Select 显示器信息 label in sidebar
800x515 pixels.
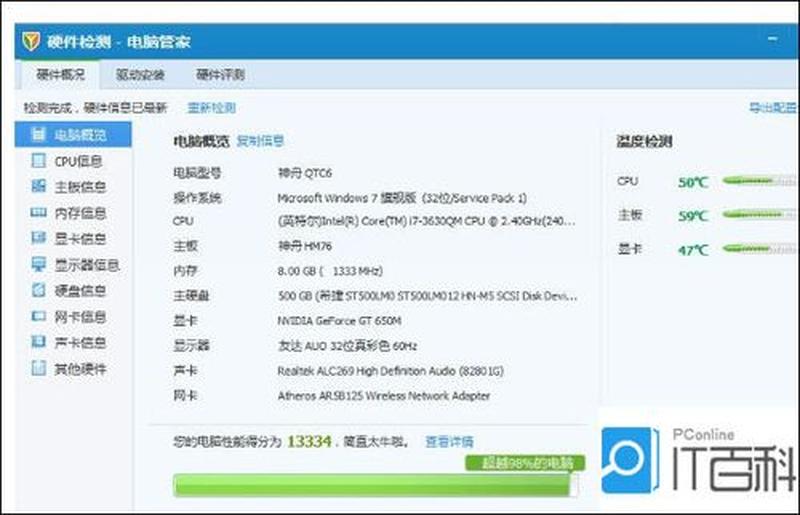(x=87, y=265)
